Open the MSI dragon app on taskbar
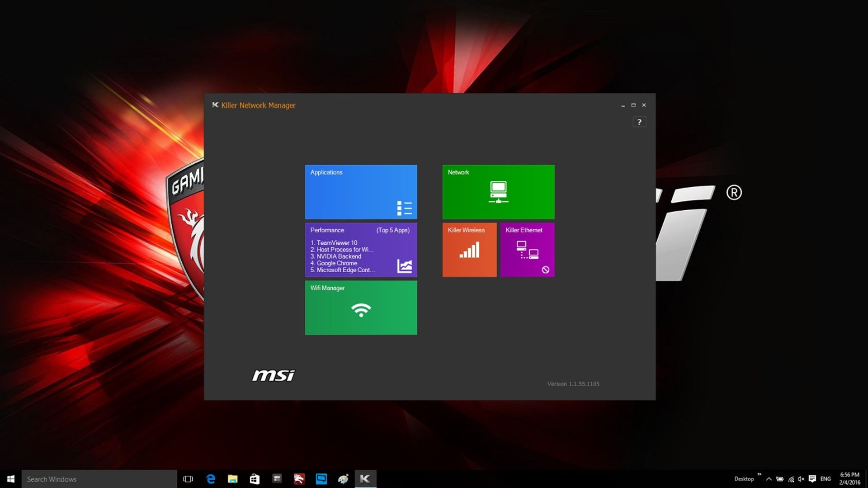This screenshot has height=488, width=868. 299,479
